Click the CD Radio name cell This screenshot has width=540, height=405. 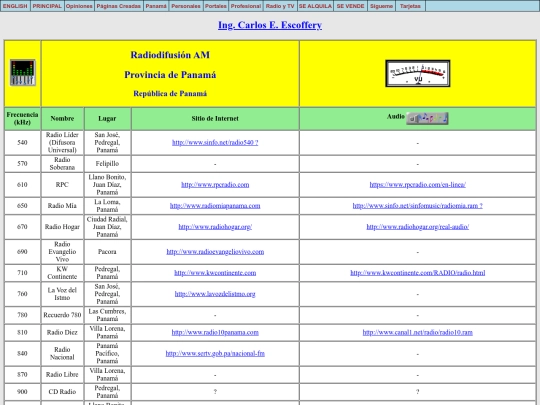62,392
